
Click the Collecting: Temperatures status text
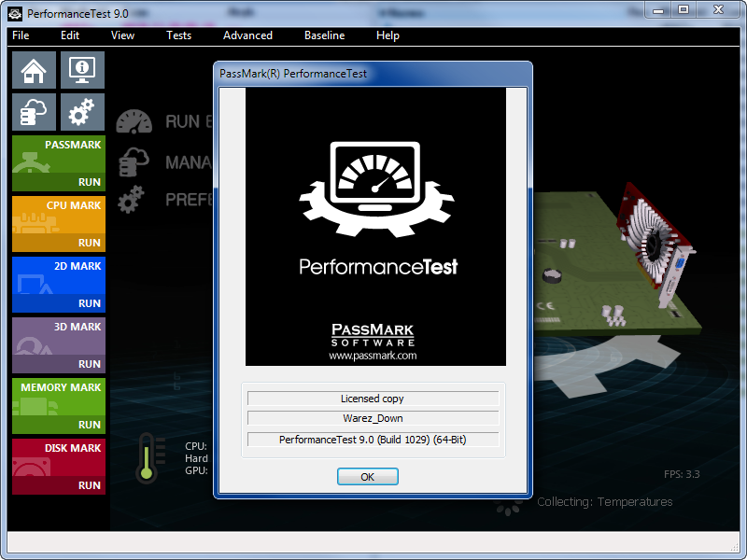(x=604, y=502)
